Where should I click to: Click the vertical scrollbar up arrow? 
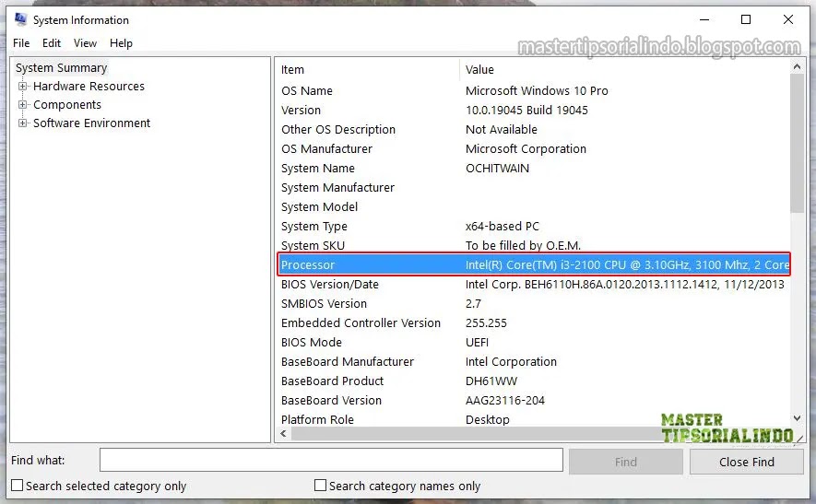pos(797,66)
